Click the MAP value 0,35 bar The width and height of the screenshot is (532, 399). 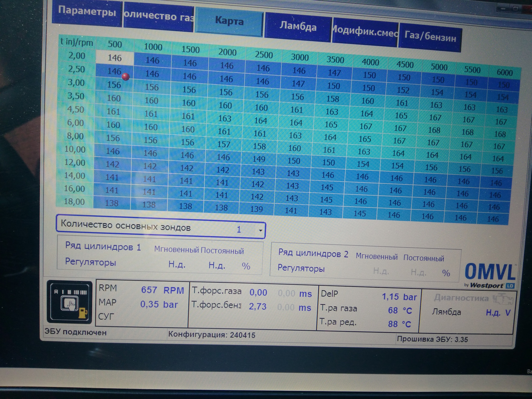159,304
